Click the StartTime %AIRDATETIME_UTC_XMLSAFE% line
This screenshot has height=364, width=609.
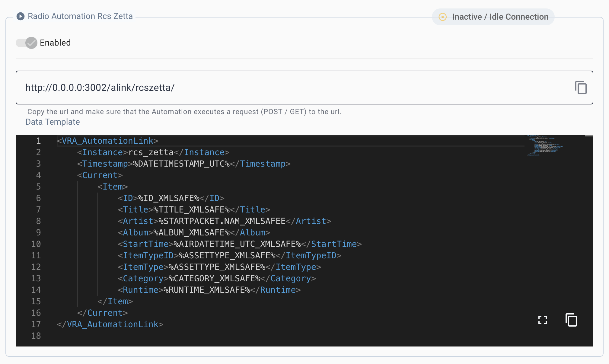pos(240,244)
